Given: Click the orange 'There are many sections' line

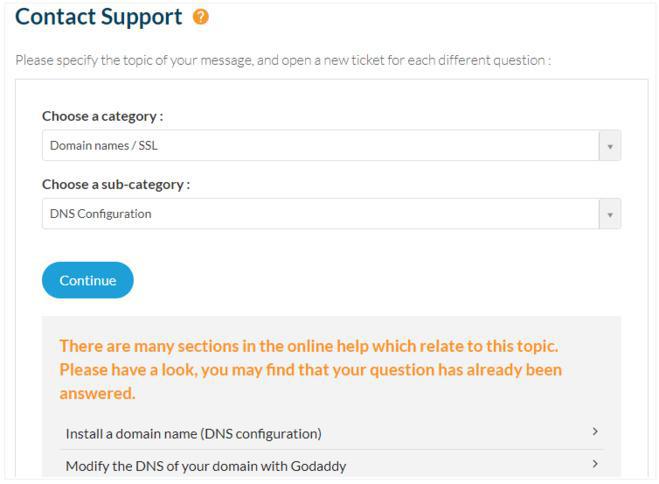Looking at the screenshot, I should pos(308,346).
